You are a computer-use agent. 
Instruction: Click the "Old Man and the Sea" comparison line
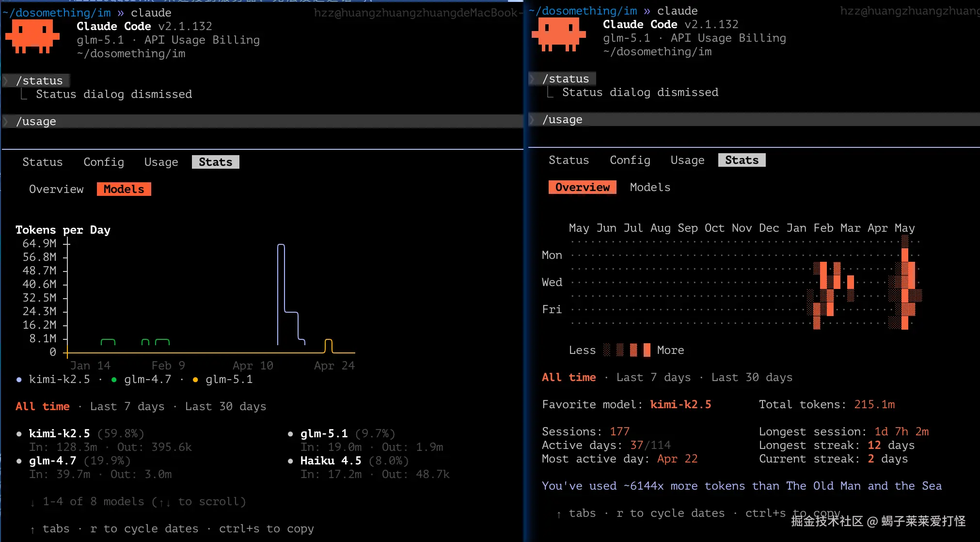(x=742, y=486)
